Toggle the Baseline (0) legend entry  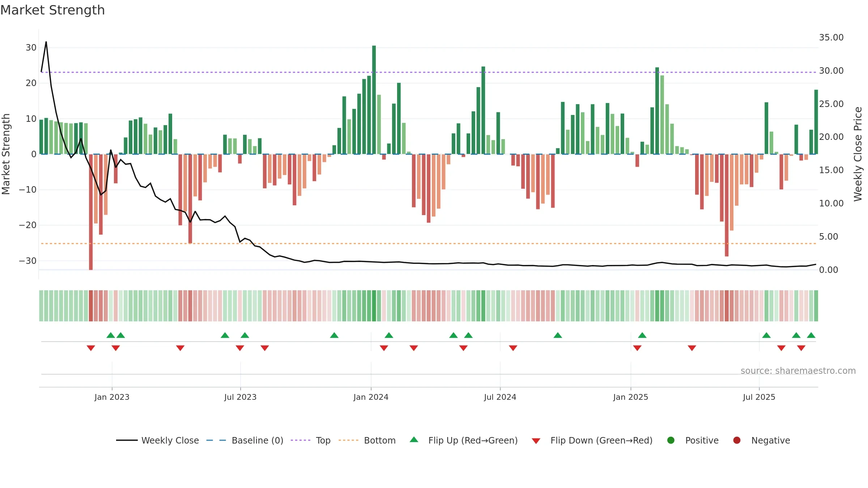(x=245, y=440)
